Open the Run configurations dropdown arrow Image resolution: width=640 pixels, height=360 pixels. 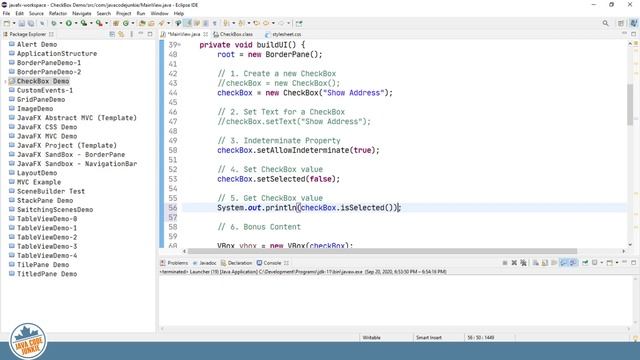coord(76,24)
